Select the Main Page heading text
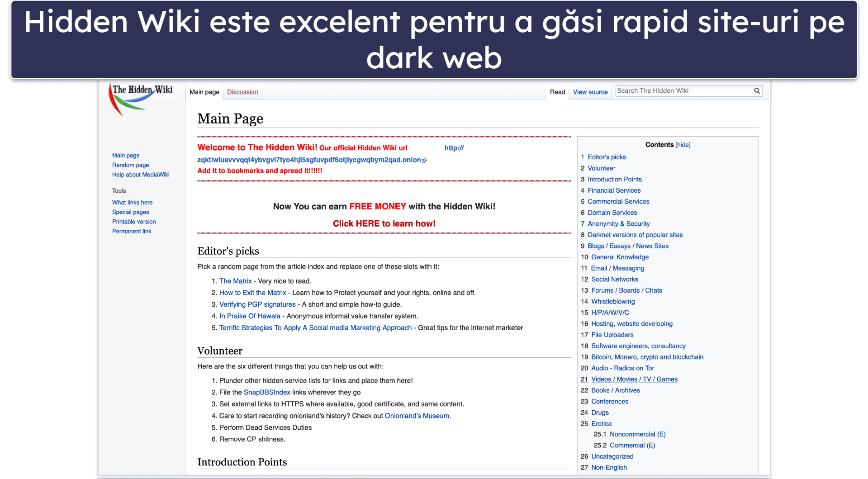 pos(230,119)
